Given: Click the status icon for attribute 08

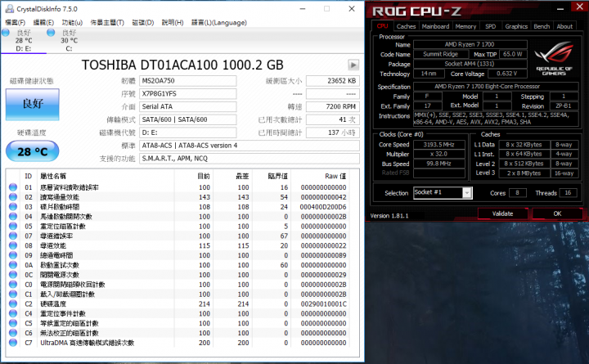Looking at the screenshot, I should [13, 245].
